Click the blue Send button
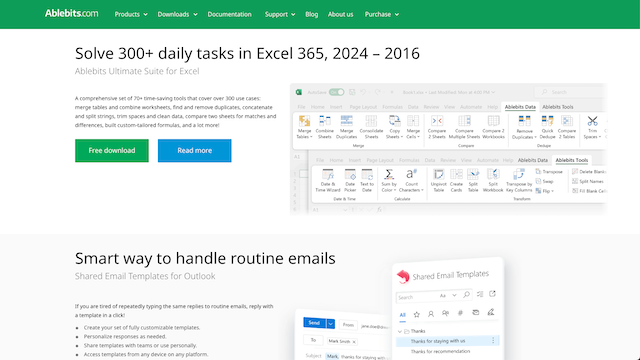The image size is (640, 360). click(314, 322)
